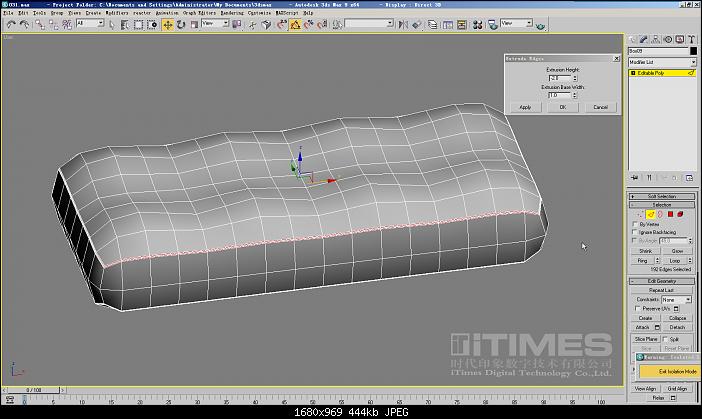Switch to the Modify panel tab icon
The image size is (702, 419).
644,39
